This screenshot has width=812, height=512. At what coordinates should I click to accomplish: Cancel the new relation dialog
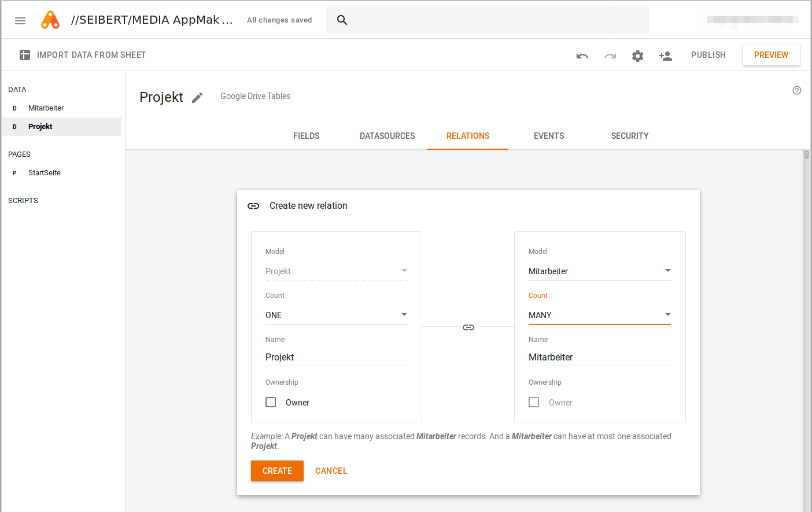(x=331, y=471)
